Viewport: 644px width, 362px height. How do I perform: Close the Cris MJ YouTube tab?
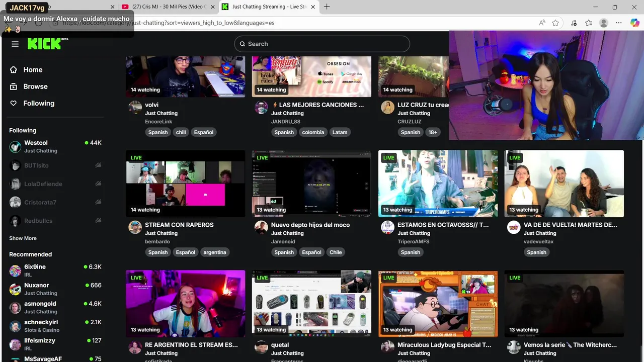point(212,7)
